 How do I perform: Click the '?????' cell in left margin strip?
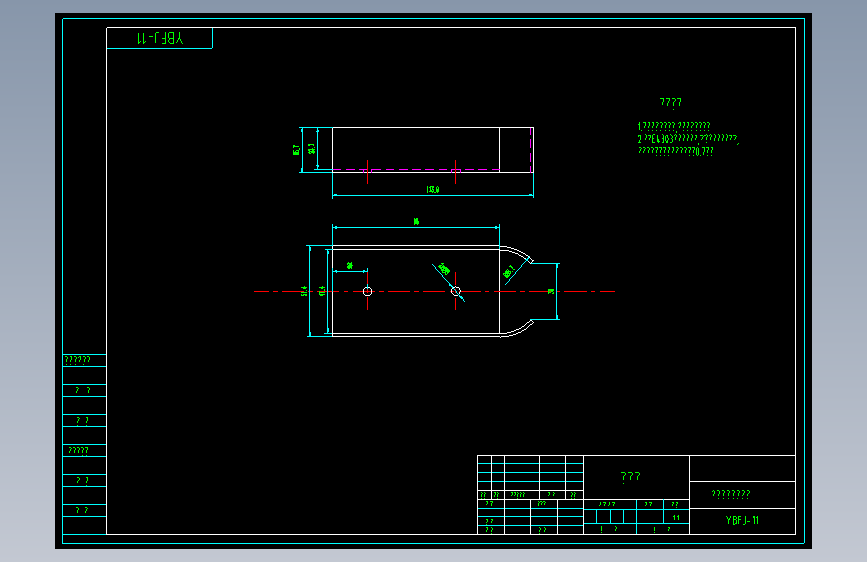tap(78, 451)
